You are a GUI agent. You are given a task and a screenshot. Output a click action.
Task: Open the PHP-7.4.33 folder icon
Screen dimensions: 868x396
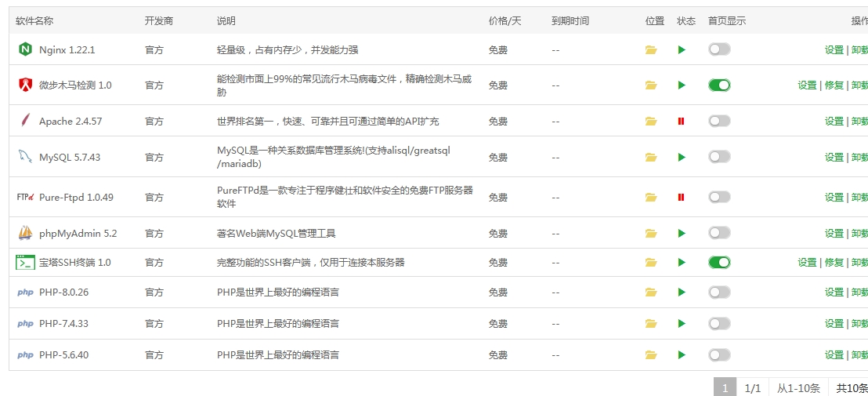(x=651, y=323)
